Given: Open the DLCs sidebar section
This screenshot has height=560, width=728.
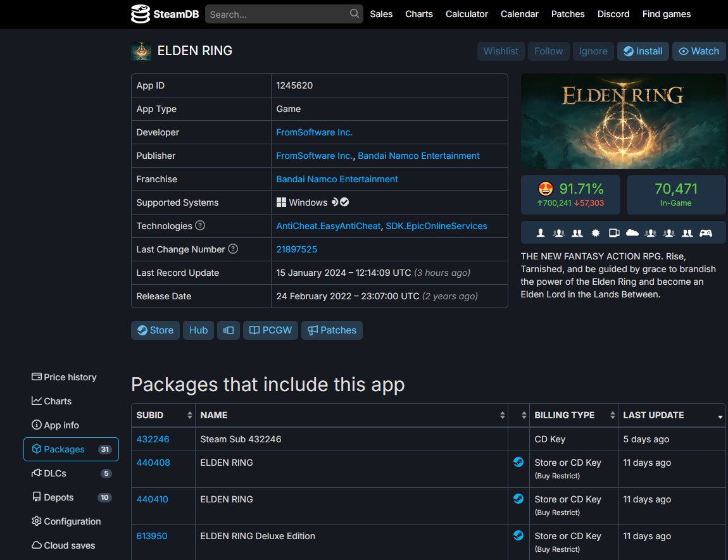Looking at the screenshot, I should [71, 473].
